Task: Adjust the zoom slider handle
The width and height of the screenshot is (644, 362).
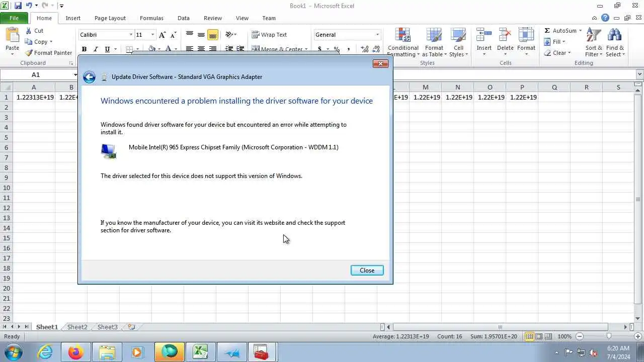Action: (609, 336)
